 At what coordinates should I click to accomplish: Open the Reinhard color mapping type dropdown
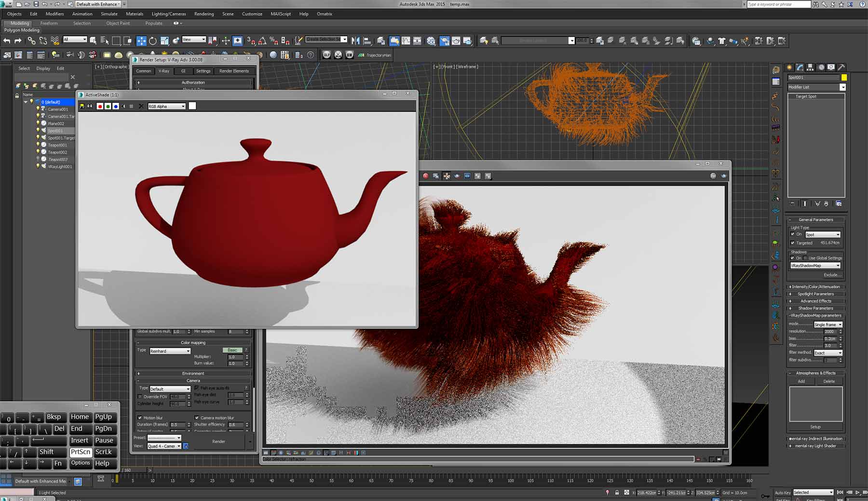click(x=170, y=351)
